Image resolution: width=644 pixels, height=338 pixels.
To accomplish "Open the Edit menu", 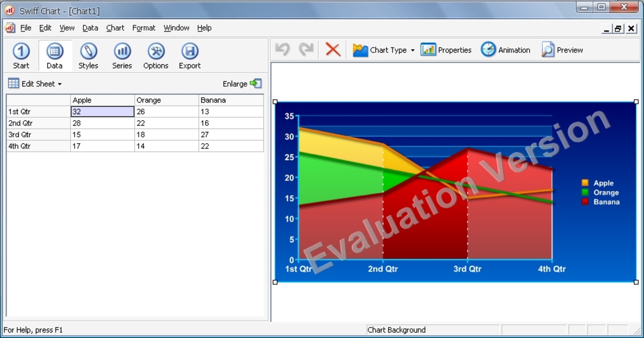I will coord(45,28).
